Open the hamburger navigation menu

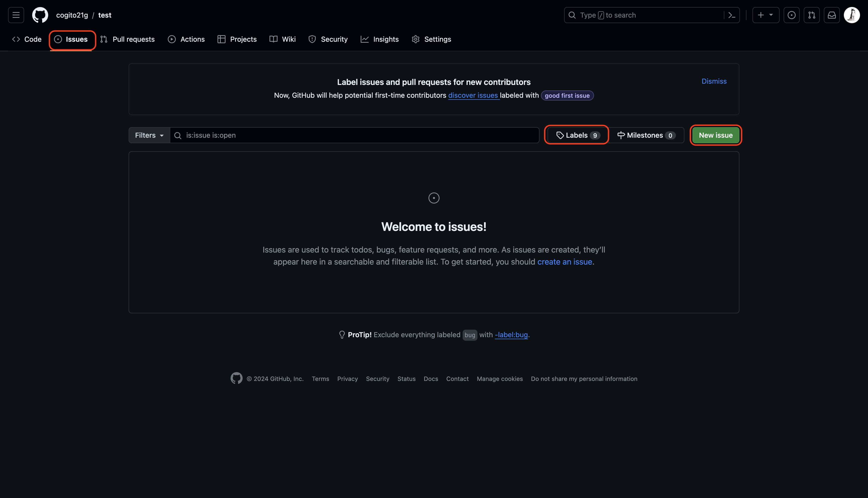pos(16,15)
